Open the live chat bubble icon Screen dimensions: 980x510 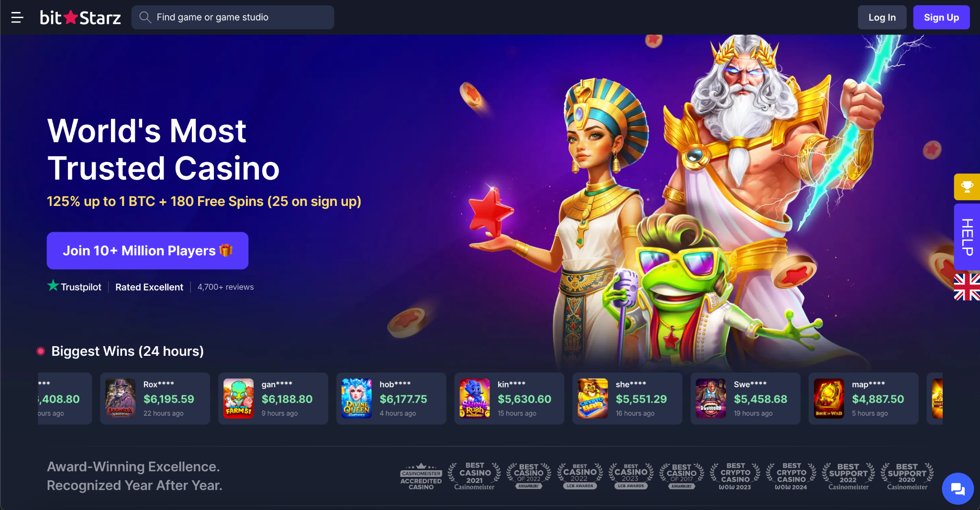tap(958, 489)
